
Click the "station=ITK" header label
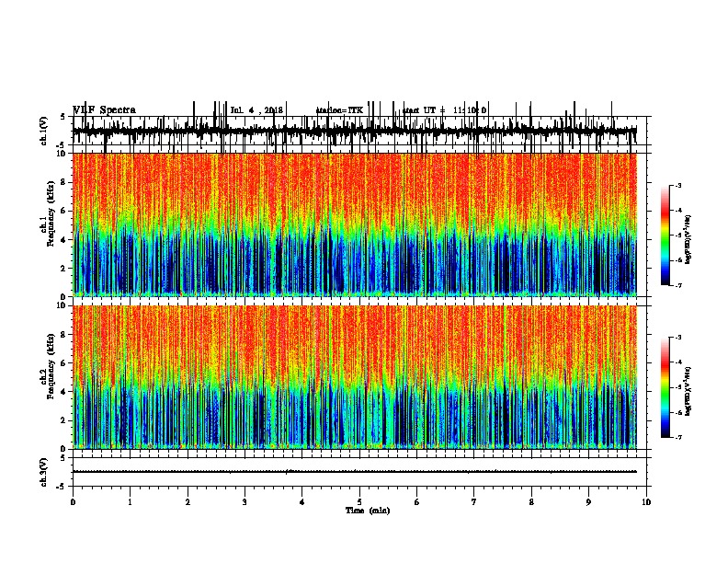(x=339, y=110)
